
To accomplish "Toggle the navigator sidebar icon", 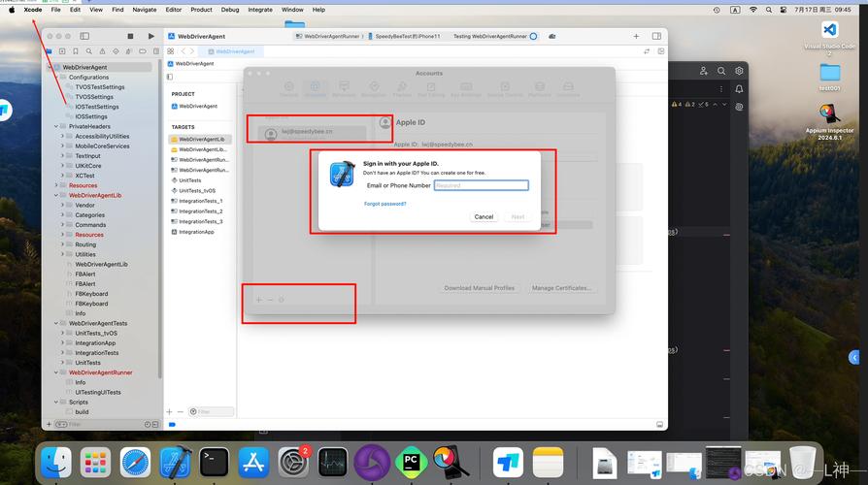I will (84, 36).
